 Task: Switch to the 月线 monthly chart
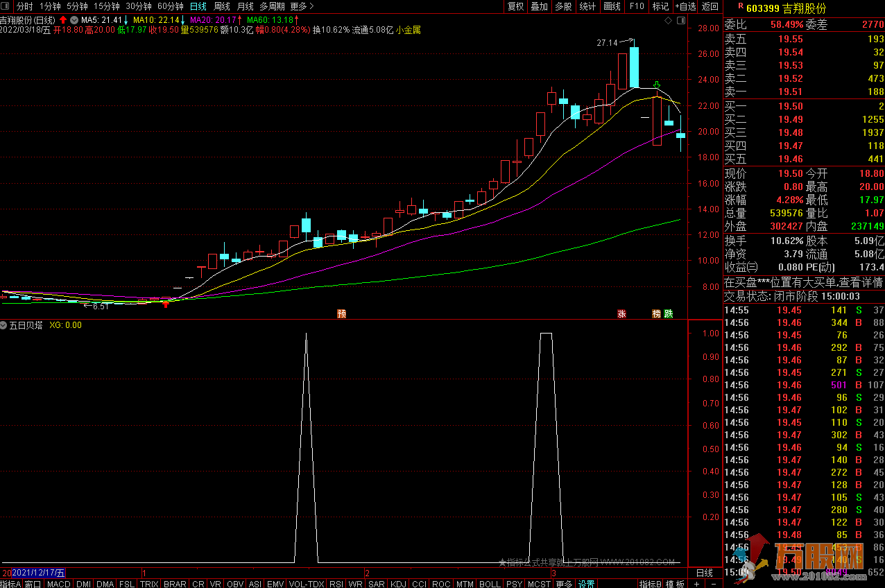tap(245, 6)
